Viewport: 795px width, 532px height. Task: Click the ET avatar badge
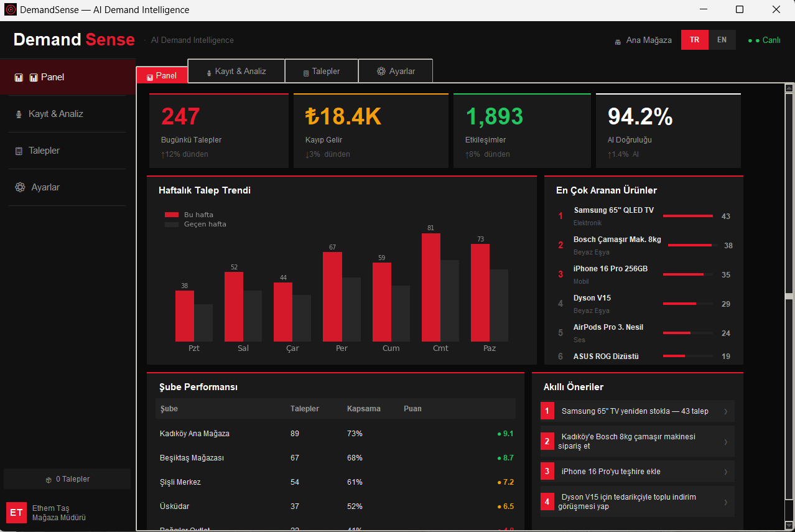tap(16, 513)
